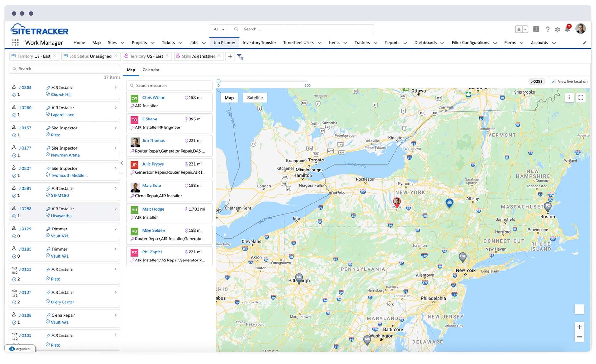Collapse the job list panel arrow

pos(122,163)
